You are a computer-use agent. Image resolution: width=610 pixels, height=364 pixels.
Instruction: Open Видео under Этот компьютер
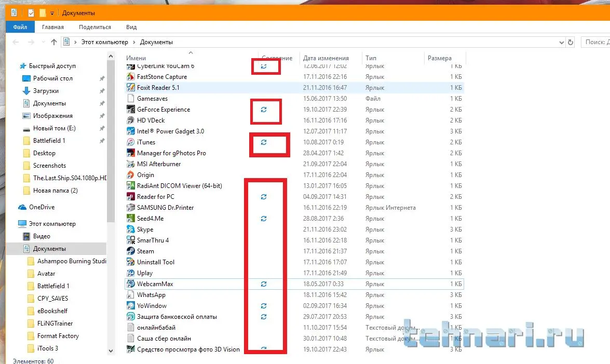tap(41, 236)
